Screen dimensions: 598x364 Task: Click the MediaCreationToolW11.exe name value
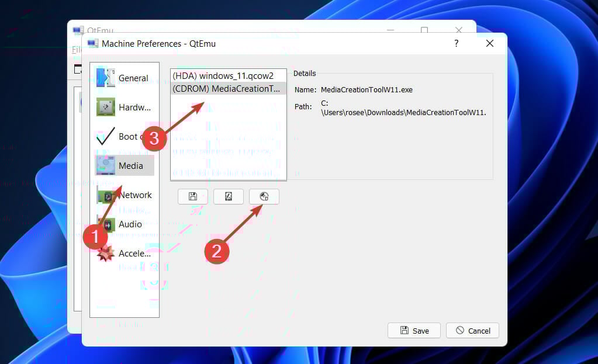(367, 89)
